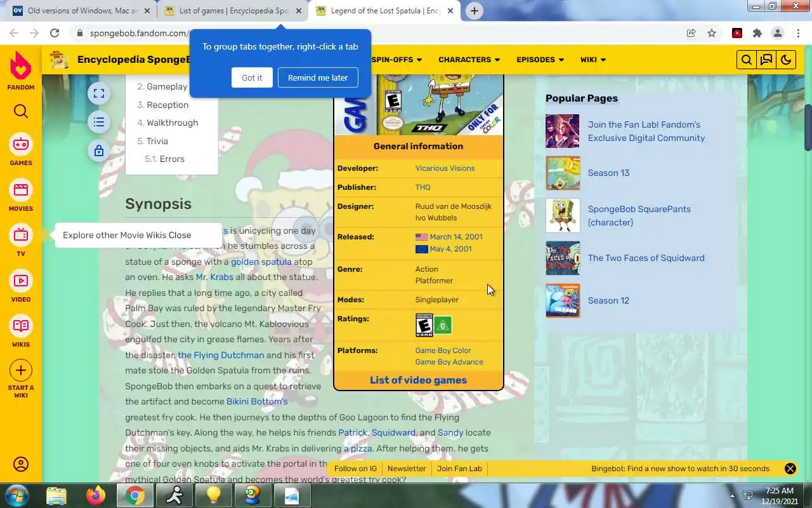The height and width of the screenshot is (508, 812).
Task: Jump to Gameplay in contents
Action: [x=167, y=86]
